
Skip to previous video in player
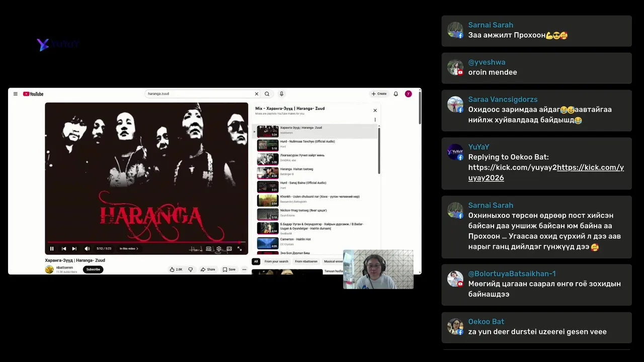tap(64, 248)
